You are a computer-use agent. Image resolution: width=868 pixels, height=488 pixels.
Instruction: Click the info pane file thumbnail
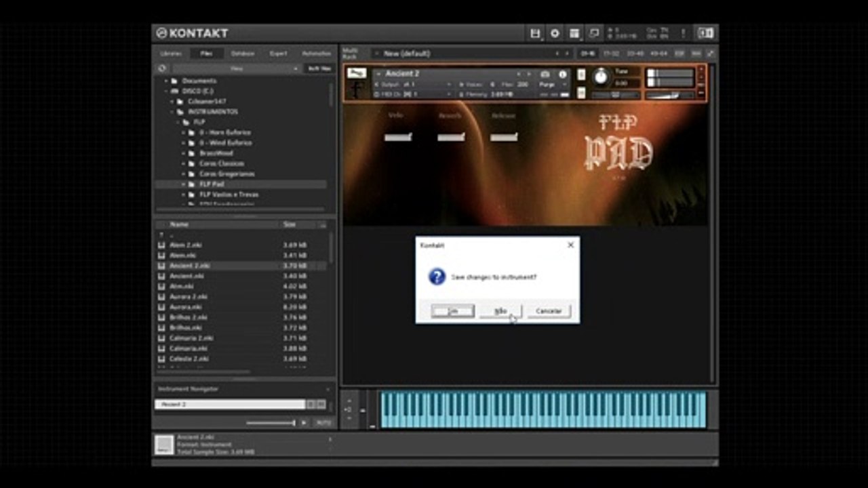click(163, 445)
